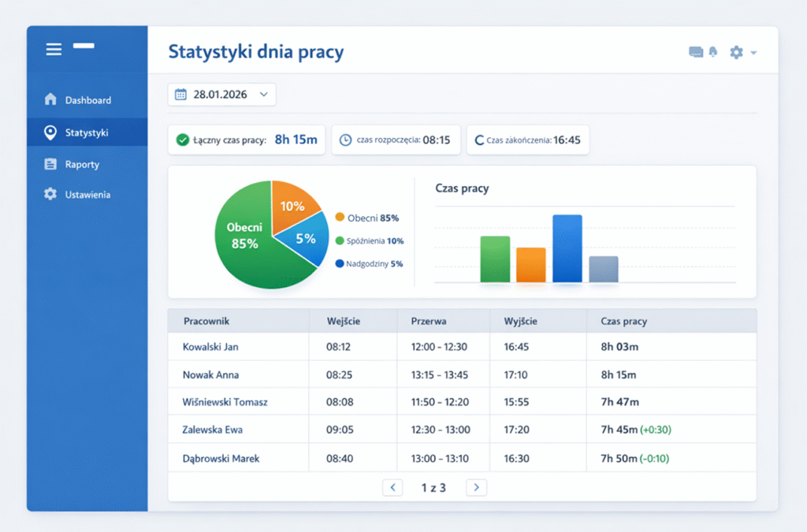This screenshot has width=807, height=532.
Task: Open messages via the chat icon in the header
Action: click(x=695, y=52)
